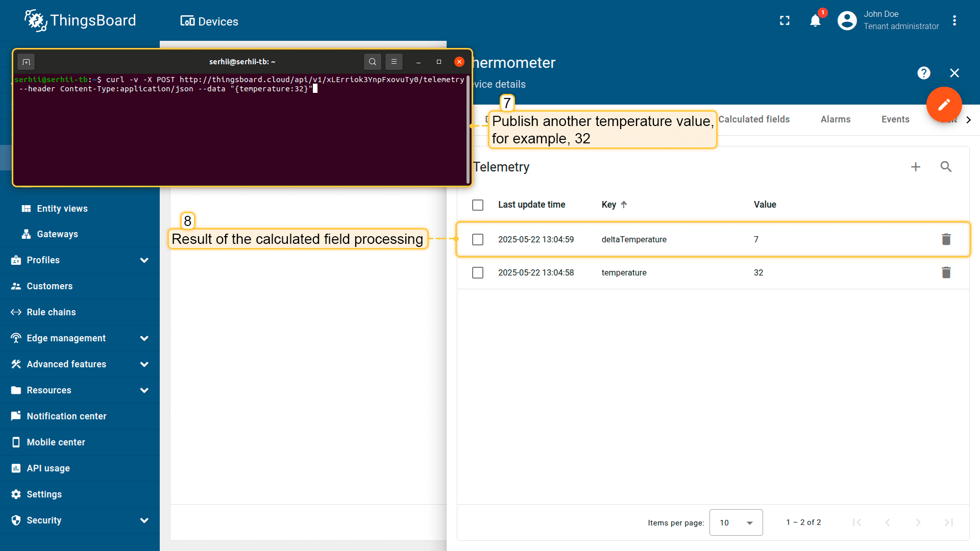Open the Calculated fields tab
980x551 pixels.
point(754,119)
